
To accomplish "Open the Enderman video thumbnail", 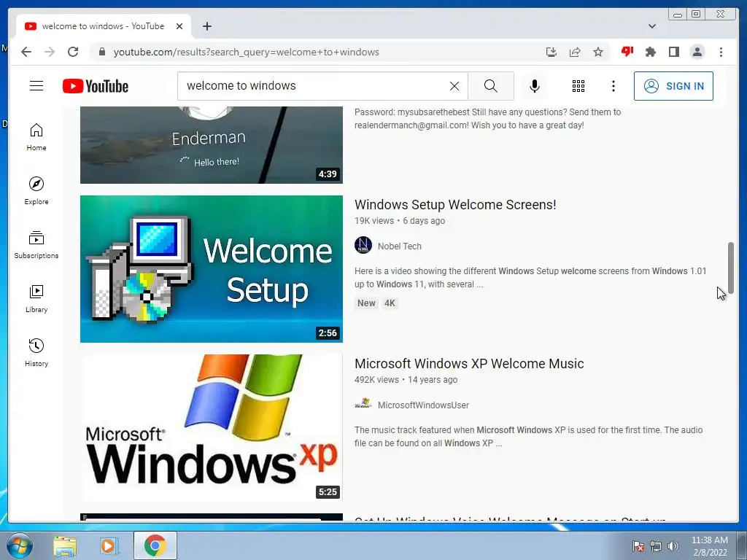I will [x=211, y=145].
